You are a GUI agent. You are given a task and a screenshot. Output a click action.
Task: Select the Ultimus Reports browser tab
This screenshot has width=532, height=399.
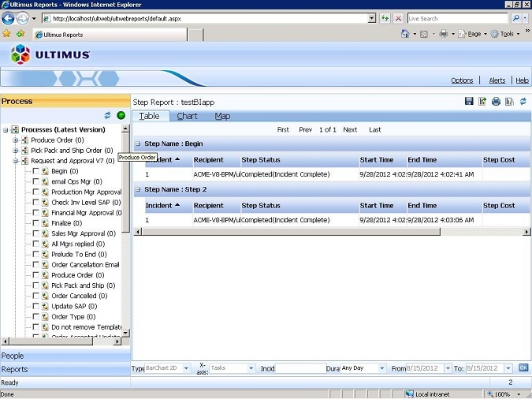click(110, 35)
